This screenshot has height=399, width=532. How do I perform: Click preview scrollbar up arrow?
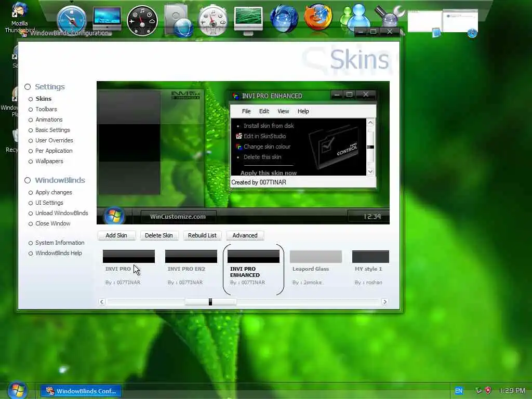[x=370, y=123]
